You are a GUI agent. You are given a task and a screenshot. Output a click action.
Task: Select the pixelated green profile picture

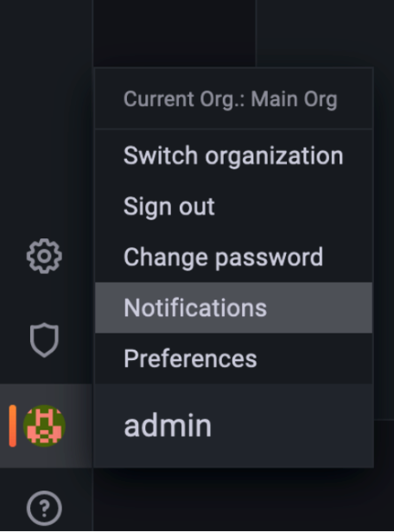point(44,426)
